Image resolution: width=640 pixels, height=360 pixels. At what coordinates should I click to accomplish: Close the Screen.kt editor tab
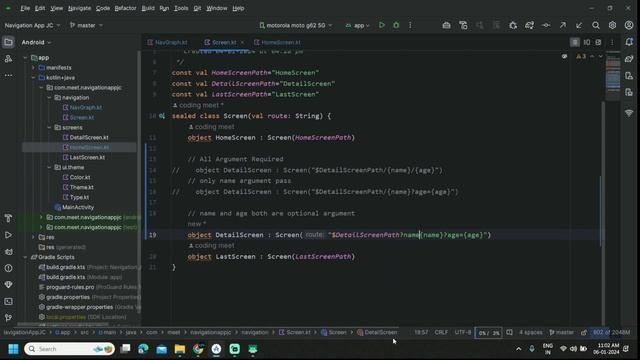click(x=242, y=42)
